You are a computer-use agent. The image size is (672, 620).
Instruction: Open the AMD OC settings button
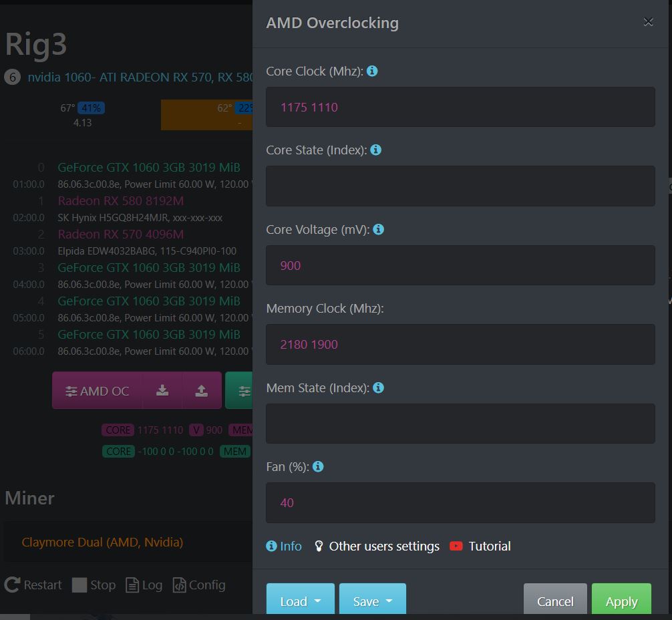98,391
